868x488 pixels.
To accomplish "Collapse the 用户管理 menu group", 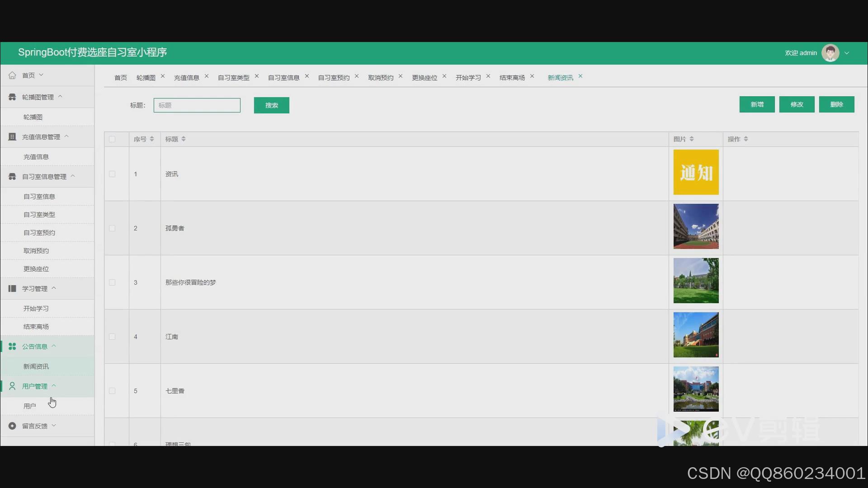I will (x=54, y=386).
